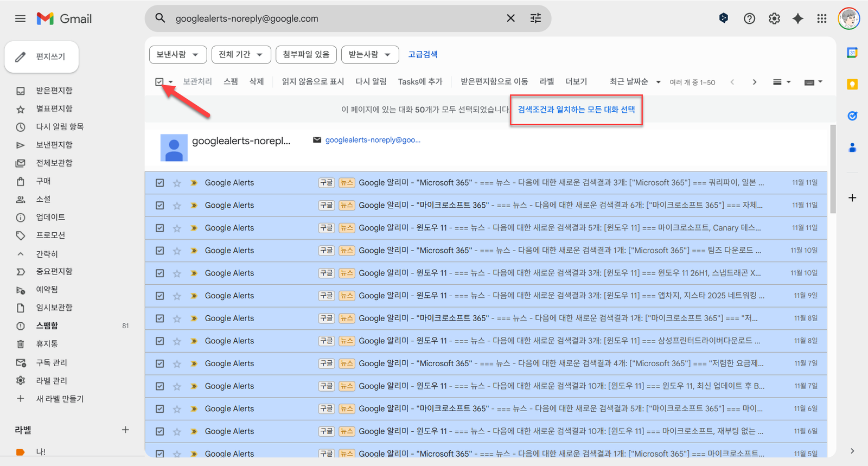Image resolution: width=868 pixels, height=466 pixels.
Task: Open the Google apps grid
Action: (x=821, y=18)
